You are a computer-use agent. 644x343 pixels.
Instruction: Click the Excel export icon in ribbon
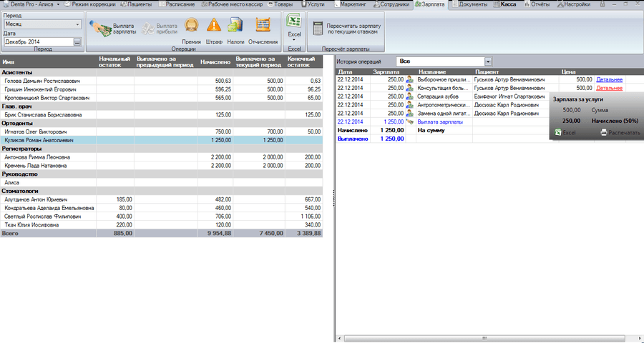click(x=294, y=23)
